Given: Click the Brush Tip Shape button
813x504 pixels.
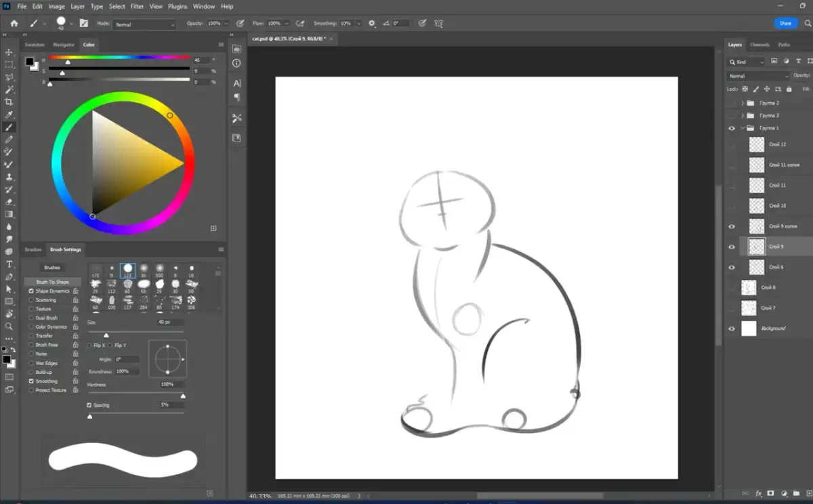Looking at the screenshot, I should [x=52, y=282].
